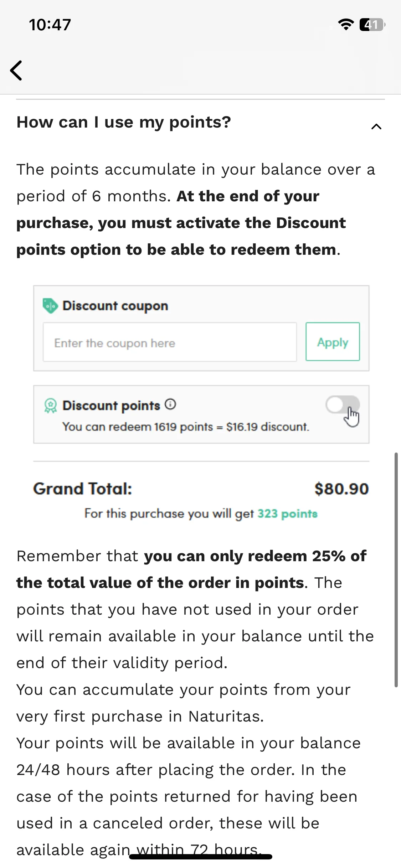Click the green discount coupon tag icon

coord(50,306)
